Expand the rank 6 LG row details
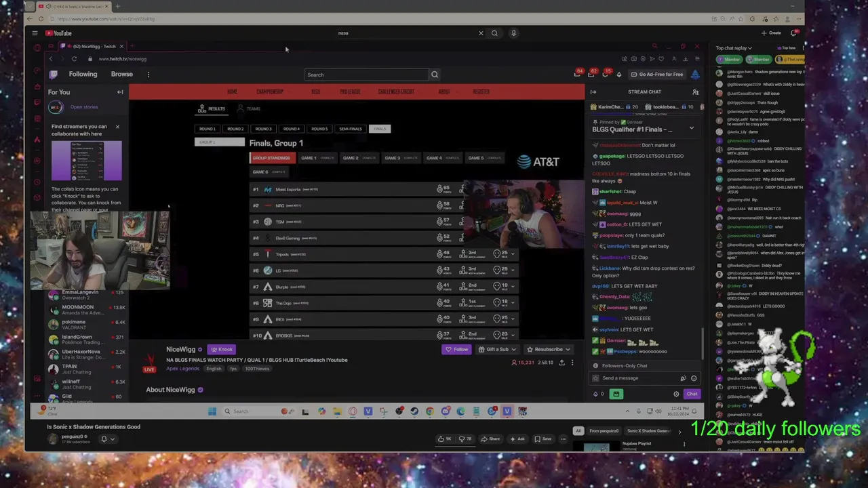This screenshot has height=488, width=868. tap(513, 270)
